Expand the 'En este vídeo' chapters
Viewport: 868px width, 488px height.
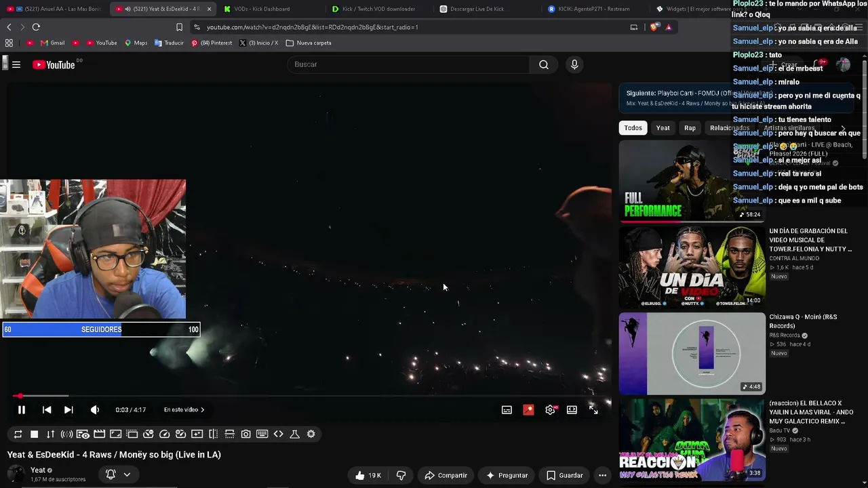184,410
